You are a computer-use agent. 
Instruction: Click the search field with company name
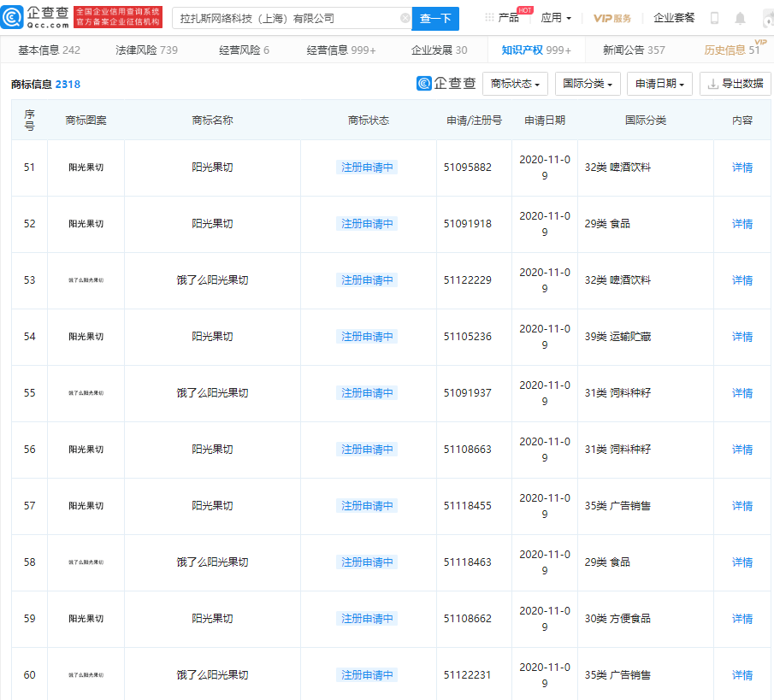292,18
